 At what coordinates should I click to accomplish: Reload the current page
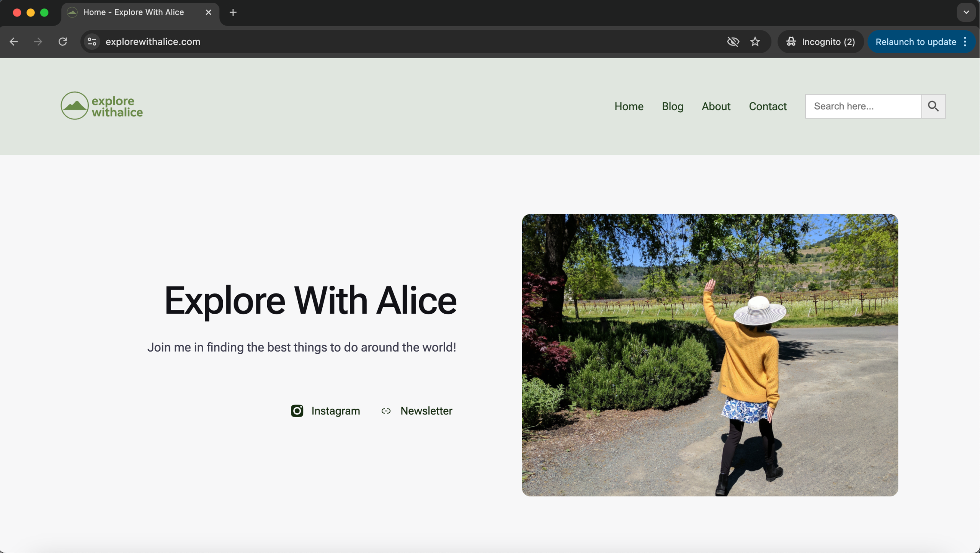pyautogui.click(x=63, y=42)
